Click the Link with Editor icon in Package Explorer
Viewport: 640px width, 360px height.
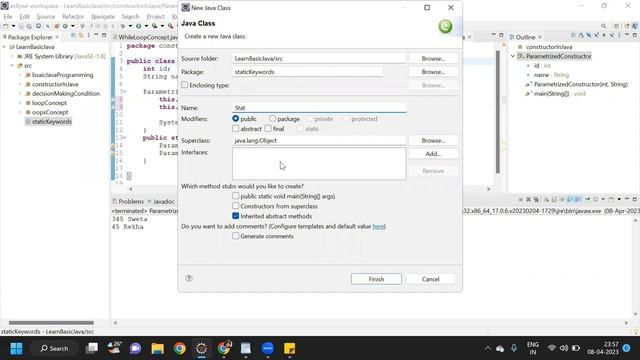click(81, 36)
